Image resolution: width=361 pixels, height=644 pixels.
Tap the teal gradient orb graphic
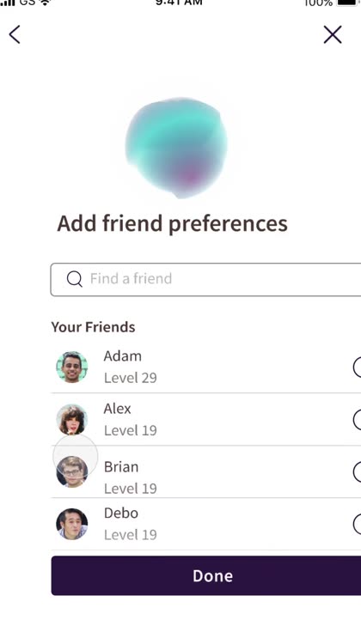(177, 147)
